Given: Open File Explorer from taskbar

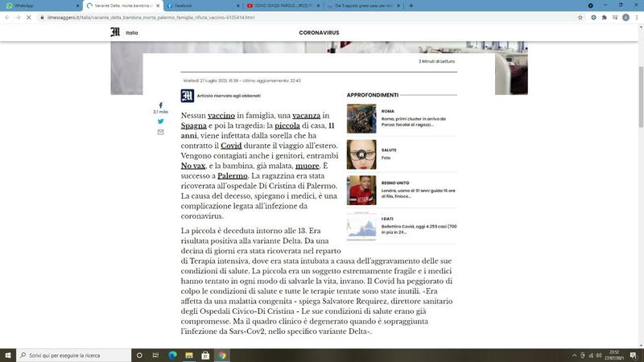Looking at the screenshot, I should click(x=189, y=355).
